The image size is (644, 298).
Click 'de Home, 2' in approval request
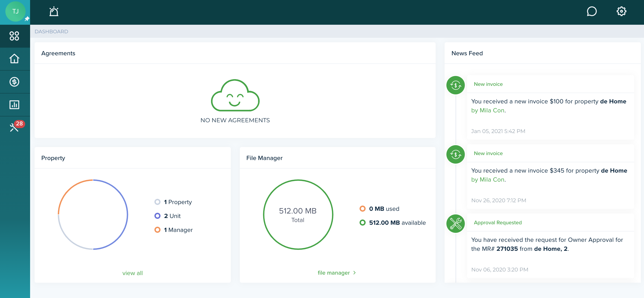coord(551,249)
